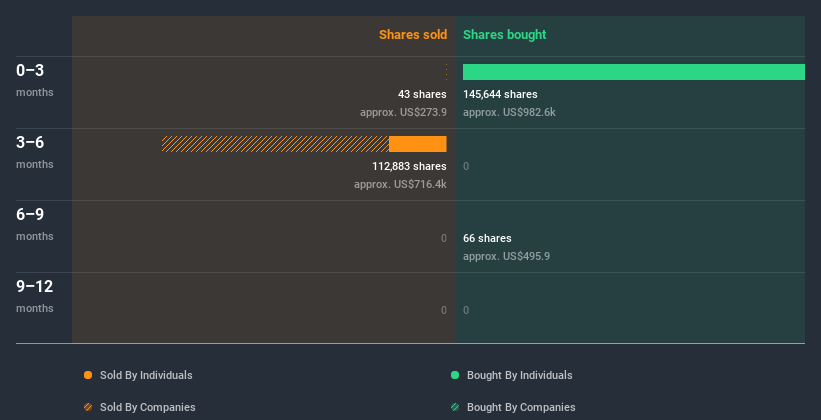Click the Shares bought column header
This screenshot has width=821, height=420.
pos(505,35)
